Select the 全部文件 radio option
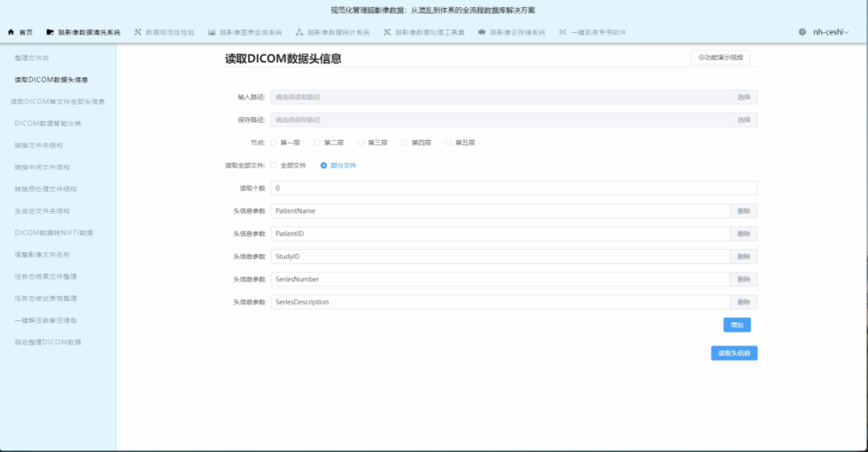 [273, 165]
